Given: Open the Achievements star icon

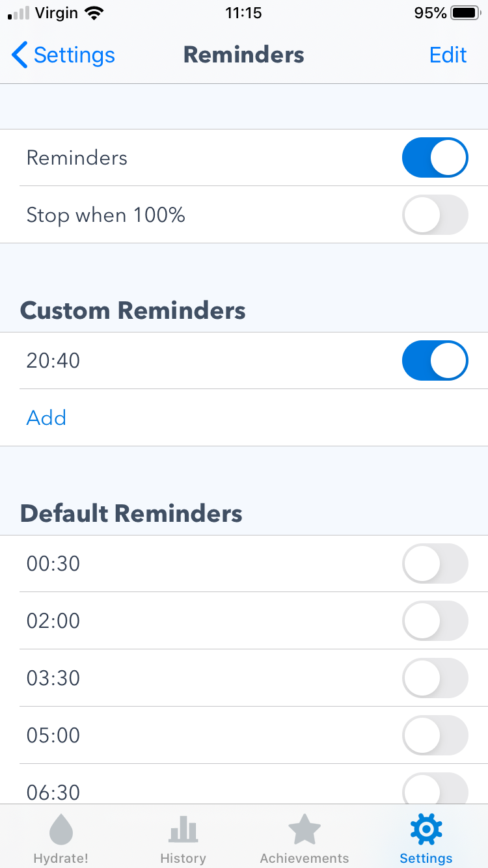Looking at the screenshot, I should click(304, 830).
